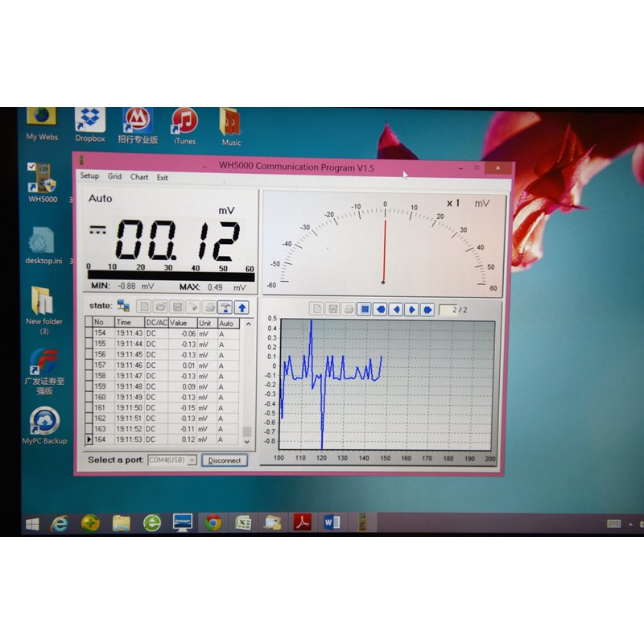Click the open file icon in grid toolbar

(x=160, y=307)
